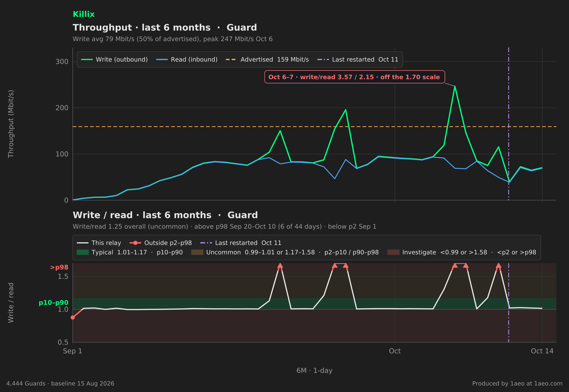Click the reddish 'Investigate' legend swatch
Image resolution: width=569 pixels, height=392 pixels.
393,252
